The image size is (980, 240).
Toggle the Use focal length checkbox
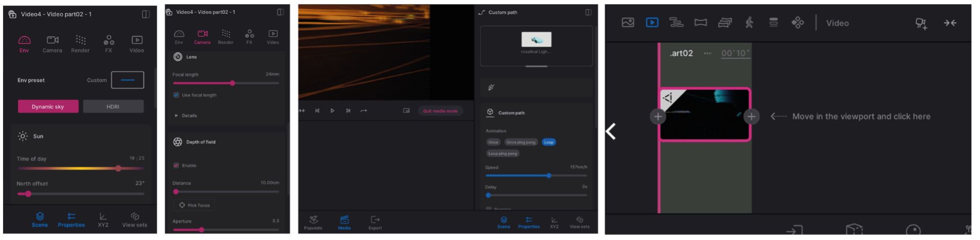(x=176, y=95)
